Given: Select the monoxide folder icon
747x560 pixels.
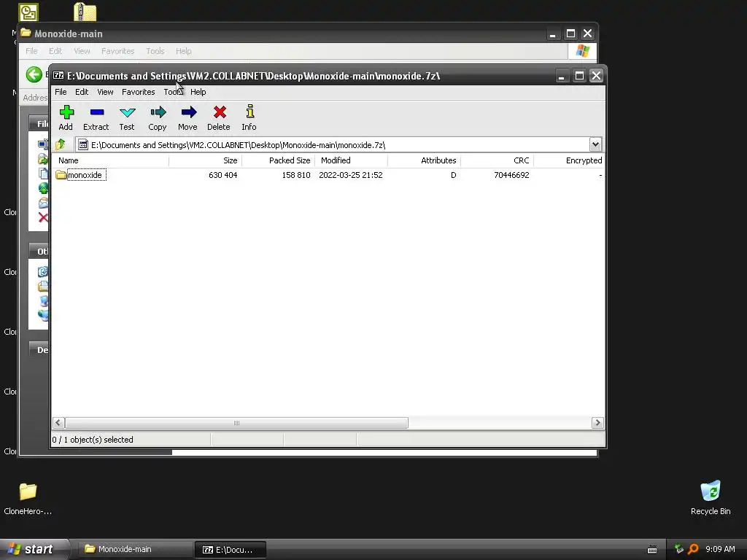Looking at the screenshot, I should pos(61,175).
